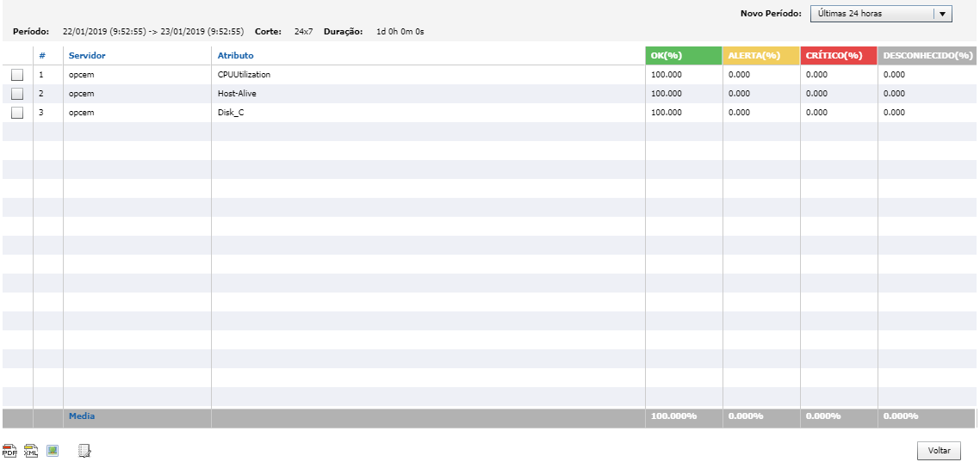Sort by Atributo column header
The height and width of the screenshot is (462, 980).
[x=235, y=56]
